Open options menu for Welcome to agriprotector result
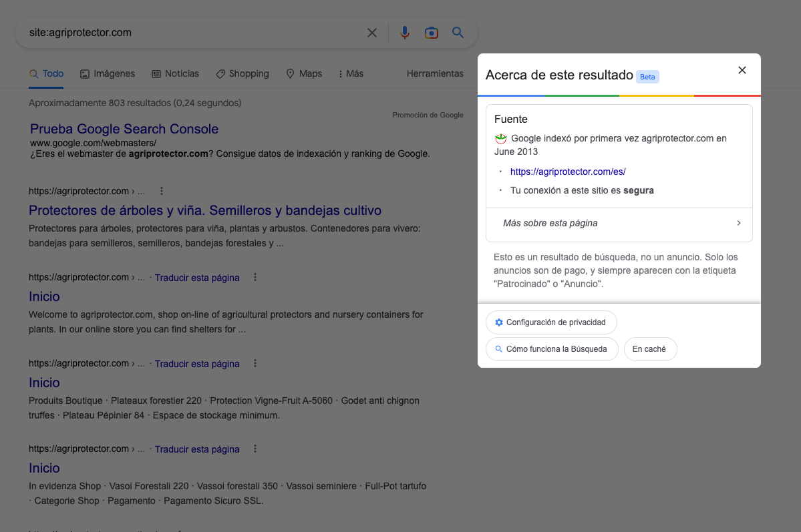The height and width of the screenshot is (532, 801). (255, 277)
